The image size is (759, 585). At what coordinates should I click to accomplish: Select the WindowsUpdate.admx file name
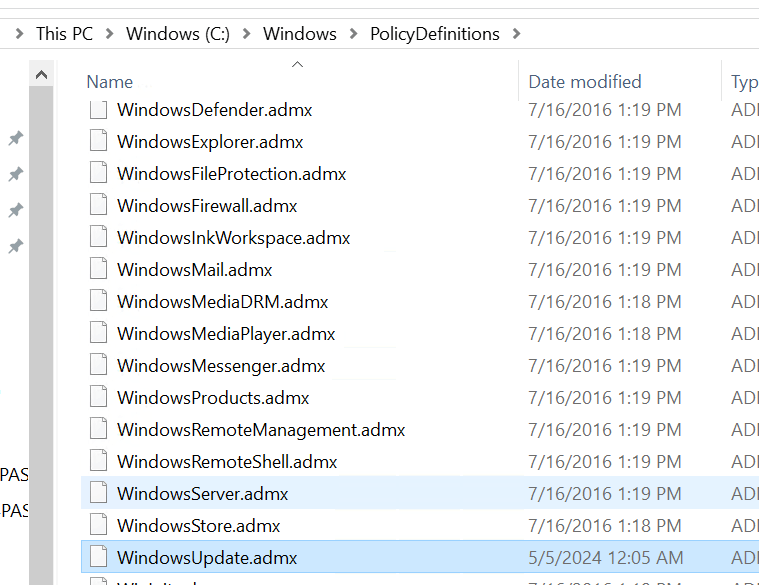click(207, 557)
